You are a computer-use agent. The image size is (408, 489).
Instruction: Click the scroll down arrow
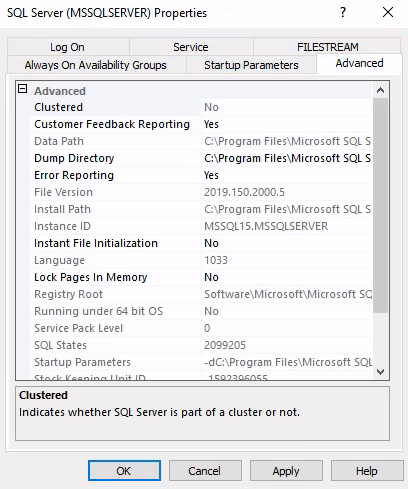[380, 372]
